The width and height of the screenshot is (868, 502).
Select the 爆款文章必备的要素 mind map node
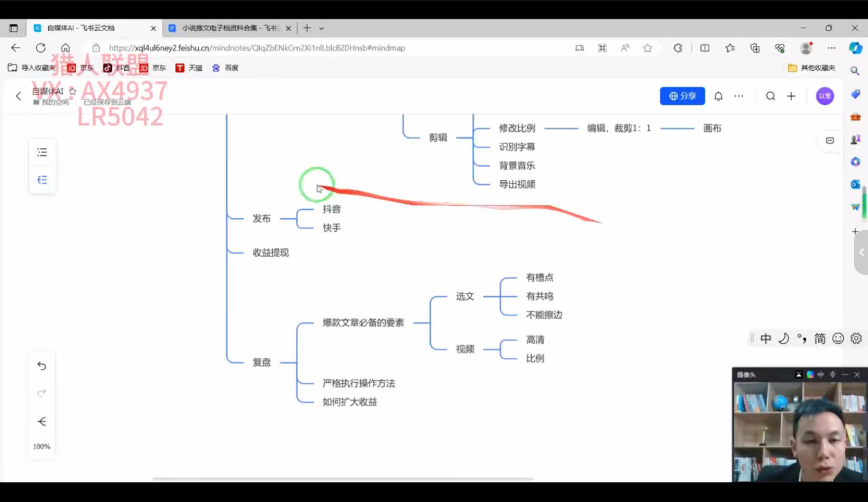pos(363,323)
